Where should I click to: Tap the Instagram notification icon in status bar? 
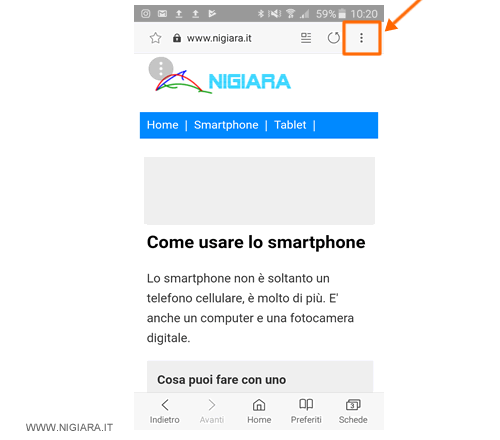145,14
